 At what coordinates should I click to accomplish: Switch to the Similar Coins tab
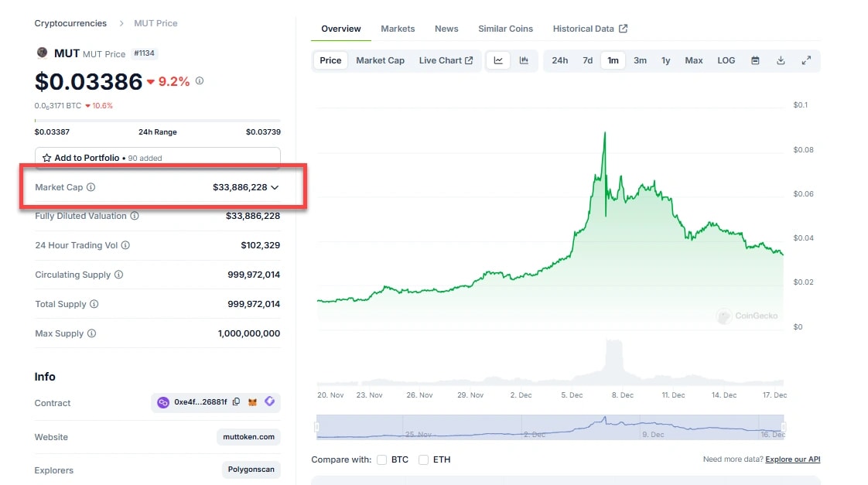point(505,29)
